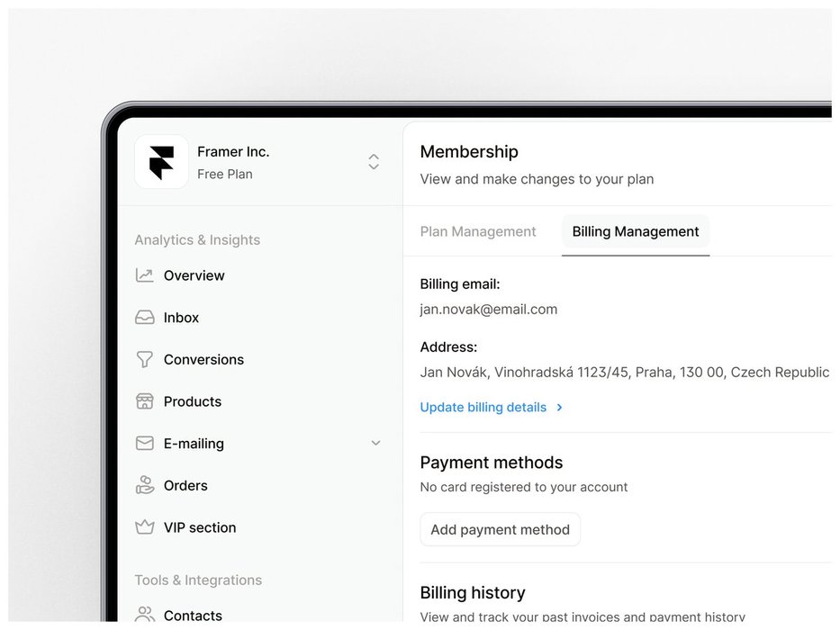840x630 pixels.
Task: Click the Update billing details arrow
Action: [560, 407]
